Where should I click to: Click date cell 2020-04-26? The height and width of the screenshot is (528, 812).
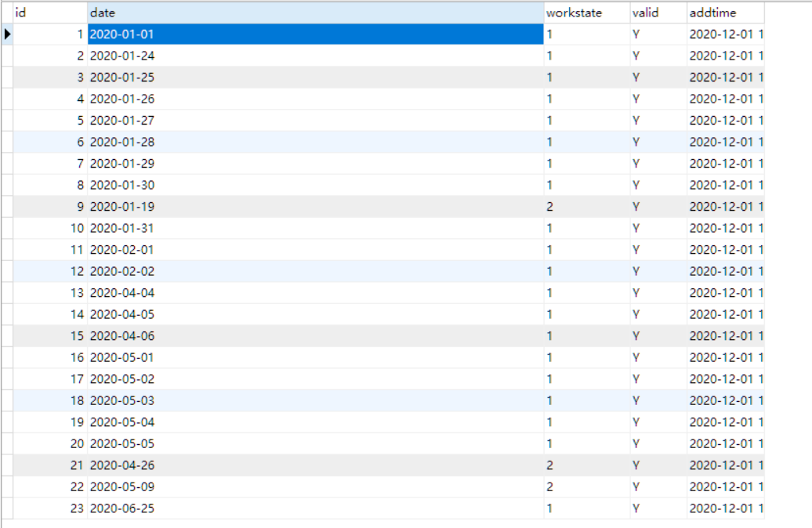[x=315, y=465]
